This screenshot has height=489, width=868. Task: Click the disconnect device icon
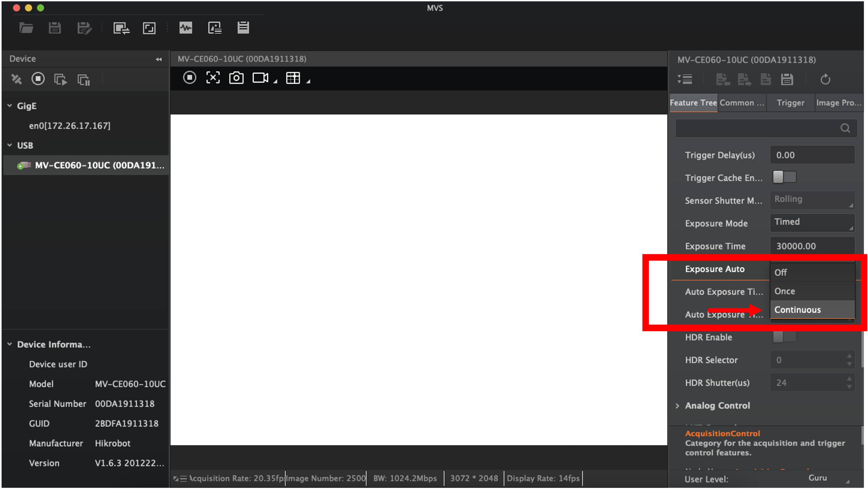16,79
